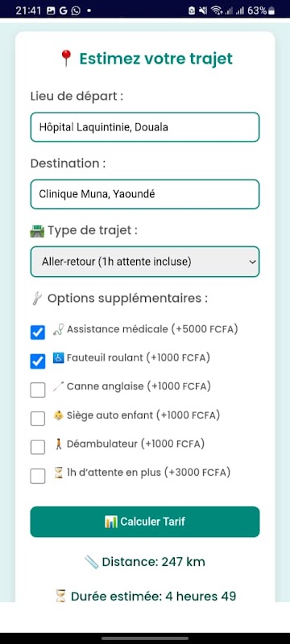Tap the red location pin icon

(66, 59)
